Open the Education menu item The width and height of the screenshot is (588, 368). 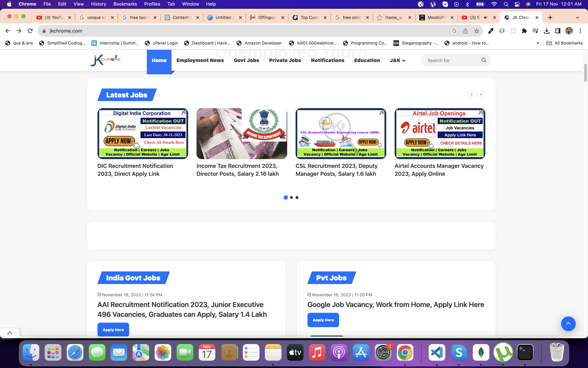click(x=367, y=60)
